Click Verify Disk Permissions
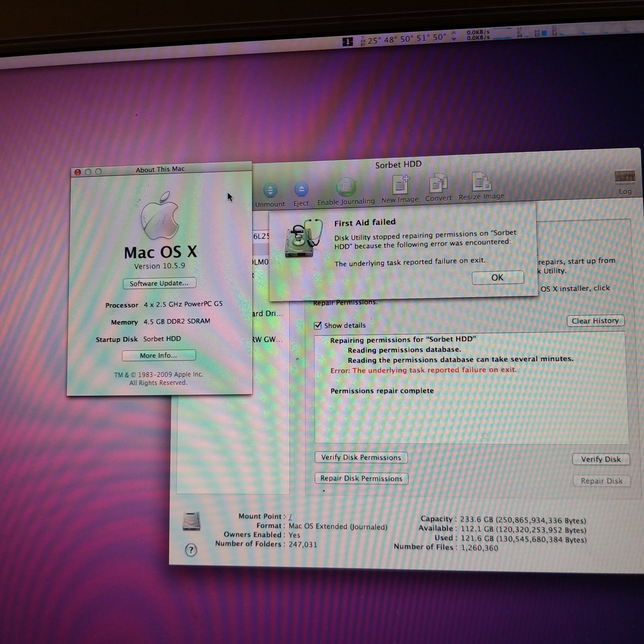The image size is (644, 644). 361,457
